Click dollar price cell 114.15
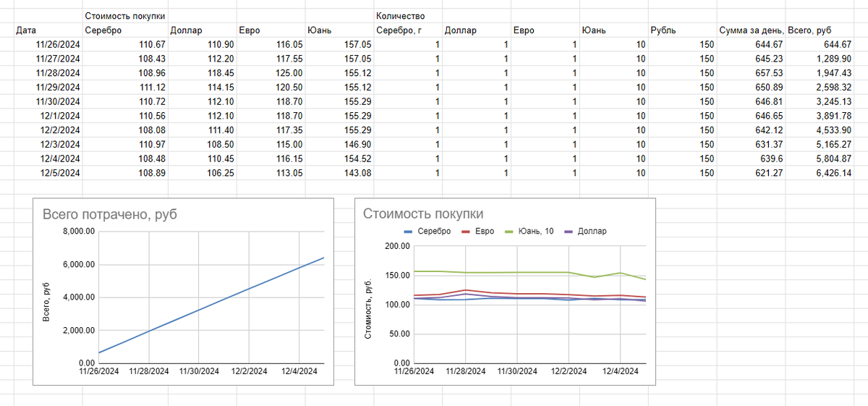868x406 pixels. [201, 87]
